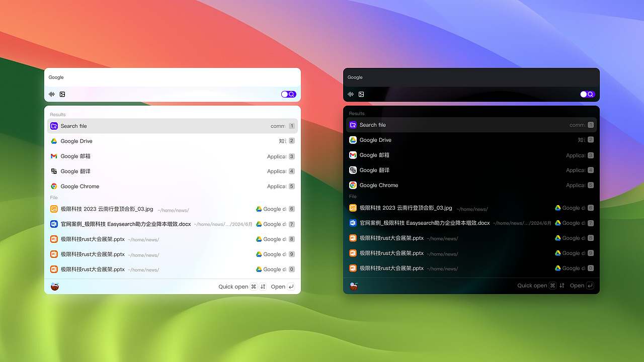Image resolution: width=644 pixels, height=362 pixels.
Task: Click the image upload icon in dark window
Action: click(361, 94)
